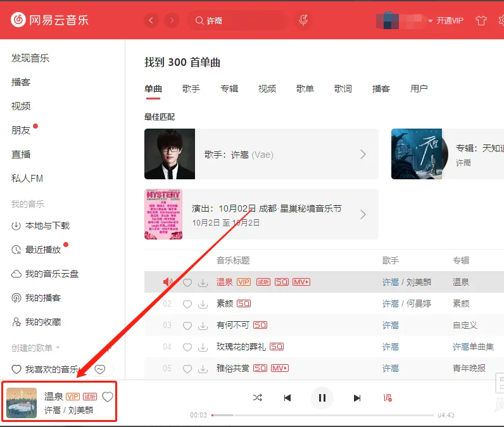Select the 单曲 tab
Image resolution: width=504 pixels, height=427 pixels.
[x=153, y=89]
